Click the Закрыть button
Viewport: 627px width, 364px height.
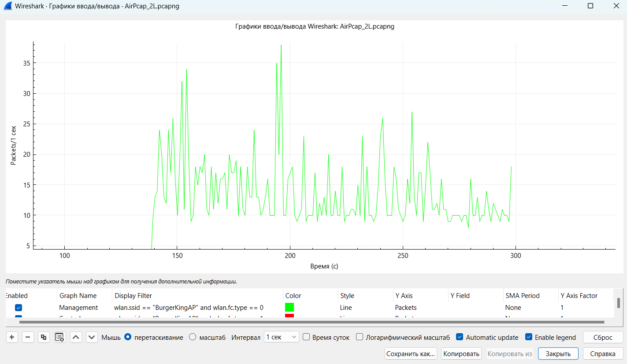558,353
